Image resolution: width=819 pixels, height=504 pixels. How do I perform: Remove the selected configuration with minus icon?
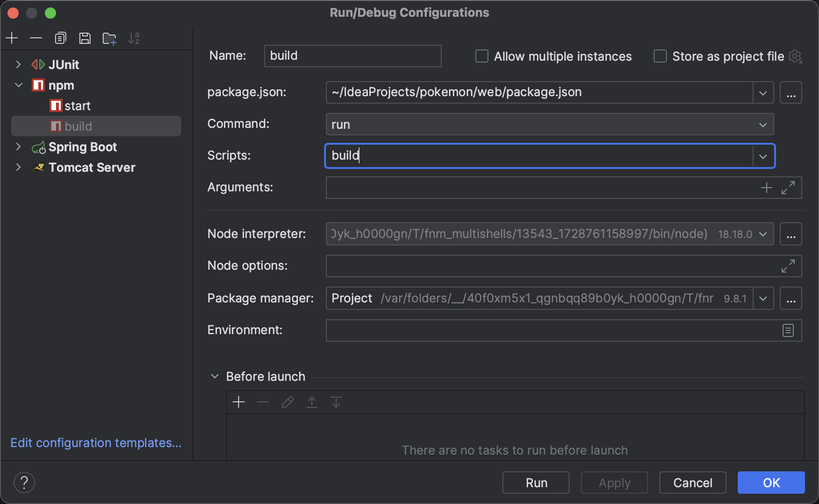(x=36, y=38)
